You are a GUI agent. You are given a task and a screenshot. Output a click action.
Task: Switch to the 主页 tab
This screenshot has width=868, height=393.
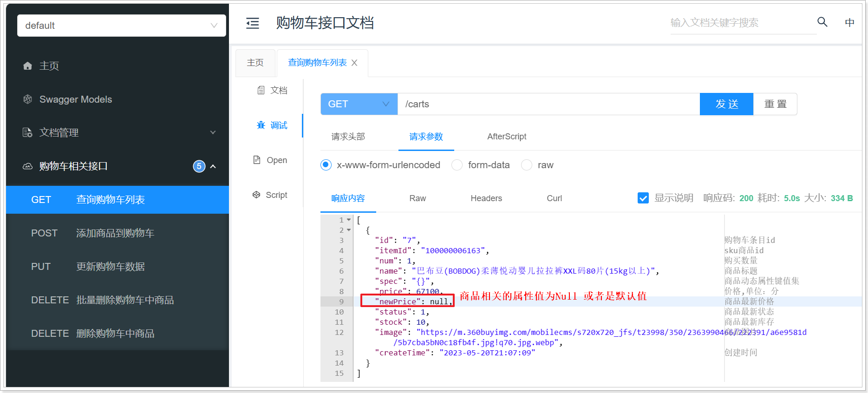[x=255, y=63]
